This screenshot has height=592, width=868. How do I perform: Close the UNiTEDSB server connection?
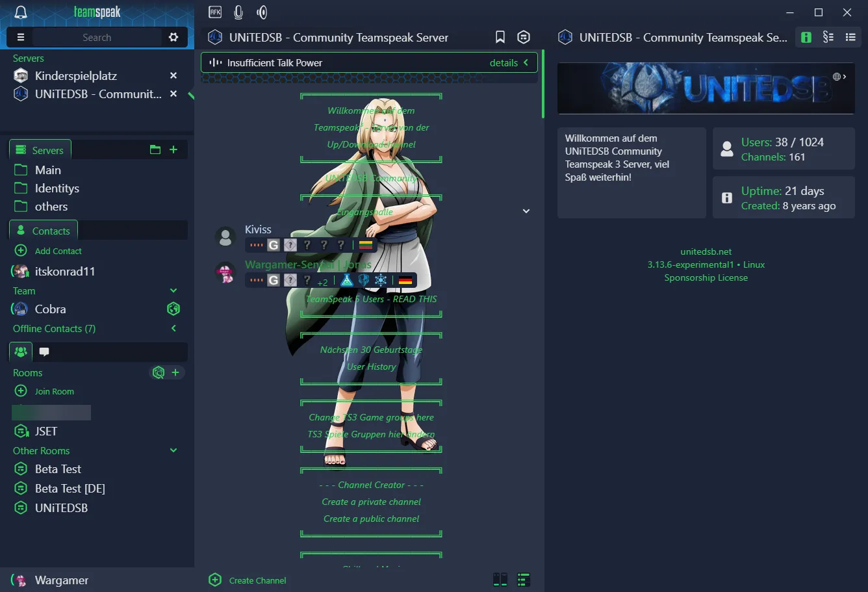(x=173, y=94)
